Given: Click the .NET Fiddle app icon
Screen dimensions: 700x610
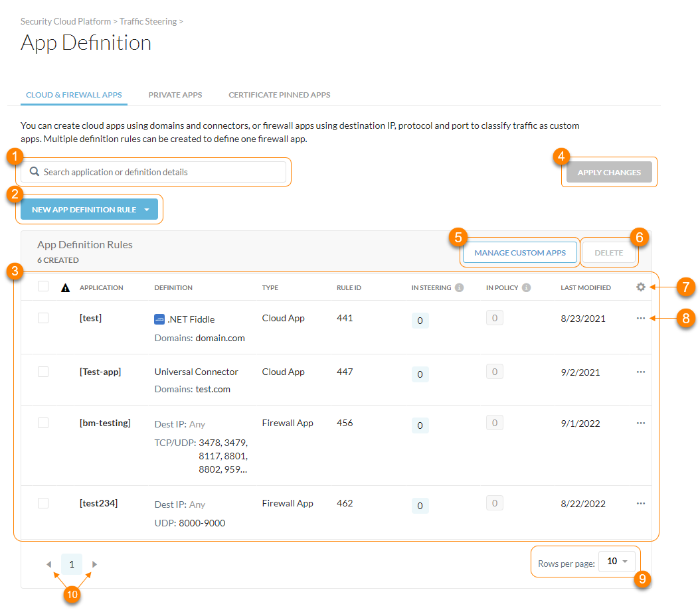Looking at the screenshot, I should (159, 319).
